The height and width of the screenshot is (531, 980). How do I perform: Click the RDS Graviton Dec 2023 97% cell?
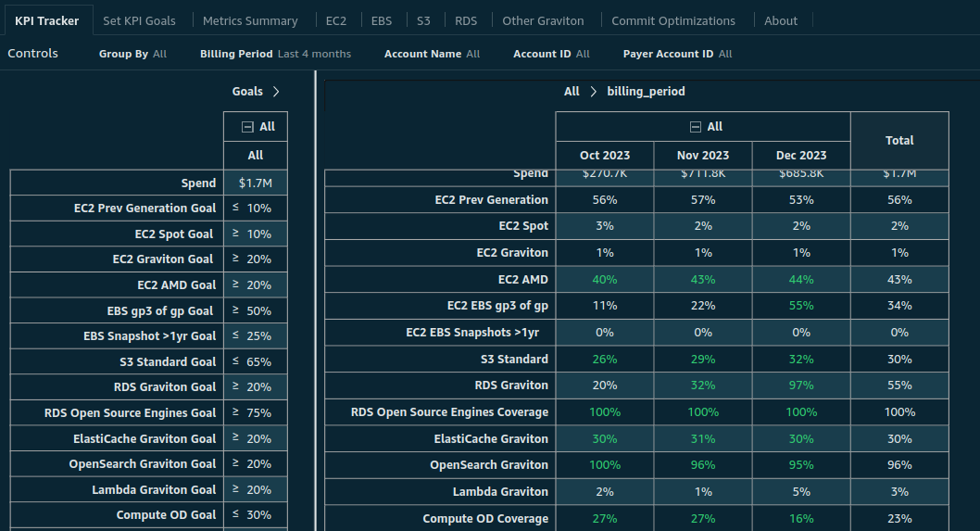[800, 386]
